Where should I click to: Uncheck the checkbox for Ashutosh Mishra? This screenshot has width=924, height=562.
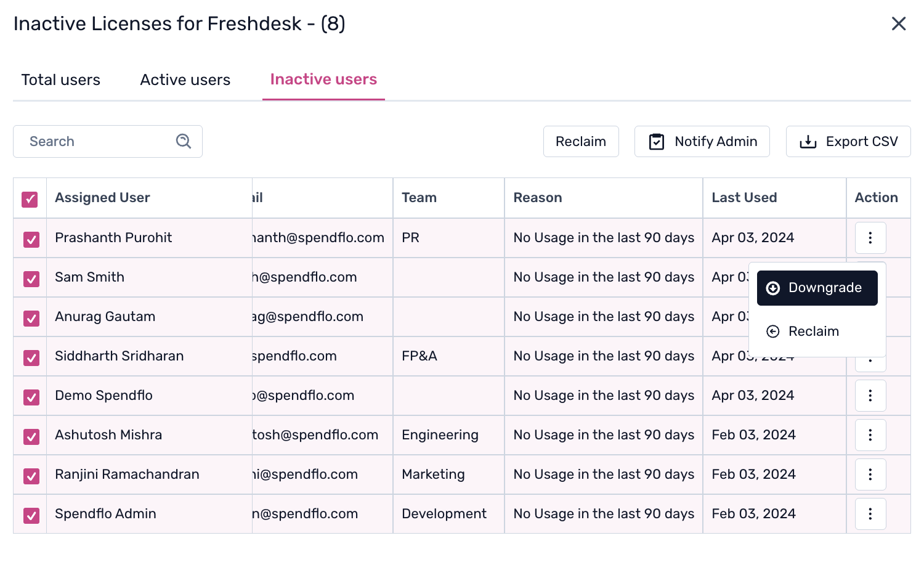[x=31, y=436]
